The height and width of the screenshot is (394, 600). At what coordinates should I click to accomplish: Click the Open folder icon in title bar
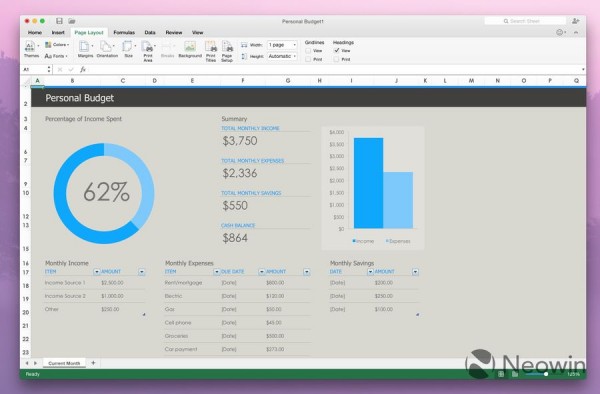click(72, 21)
